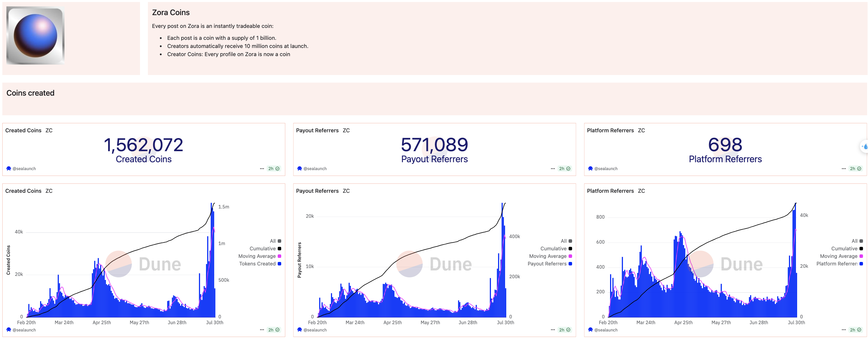Screen dimensions: 868x339
Task: Click the 2h refresh badge on Created Coins chart
Action: 274,330
